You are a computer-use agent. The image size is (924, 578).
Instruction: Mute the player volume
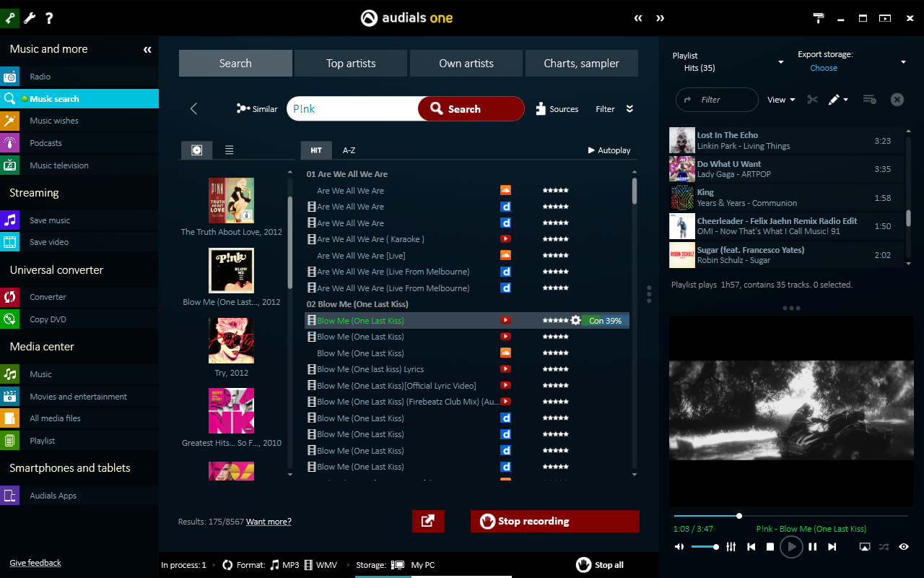point(679,547)
